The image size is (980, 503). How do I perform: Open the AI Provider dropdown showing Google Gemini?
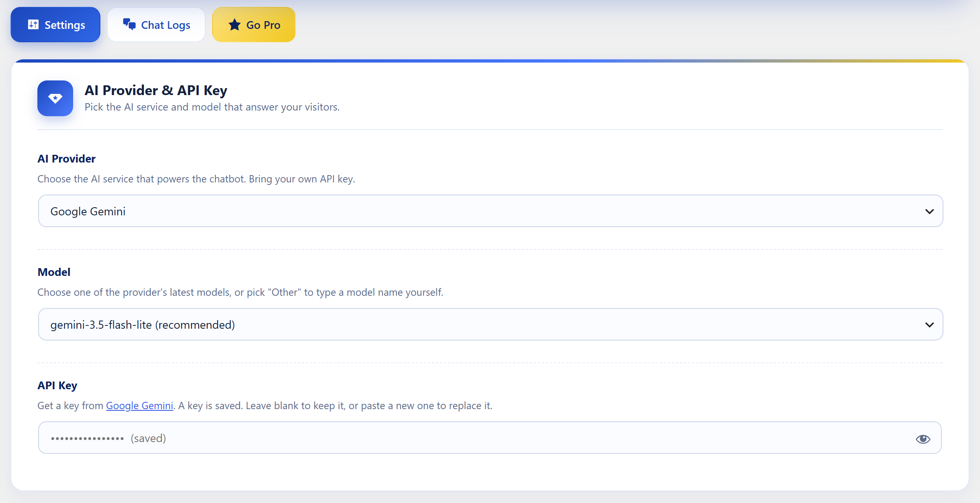490,211
